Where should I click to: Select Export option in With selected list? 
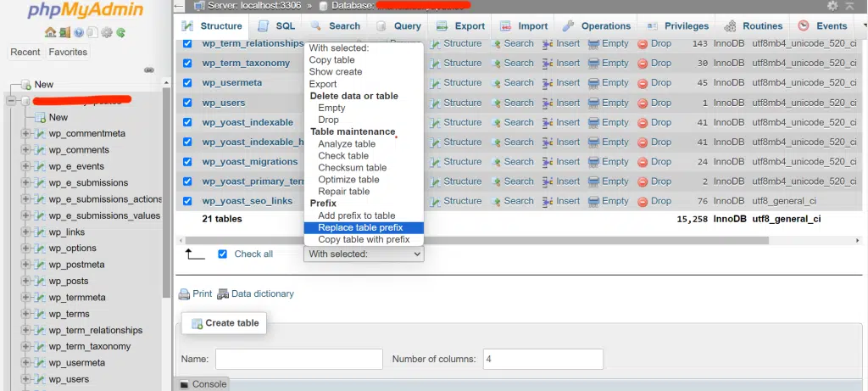[364, 84]
